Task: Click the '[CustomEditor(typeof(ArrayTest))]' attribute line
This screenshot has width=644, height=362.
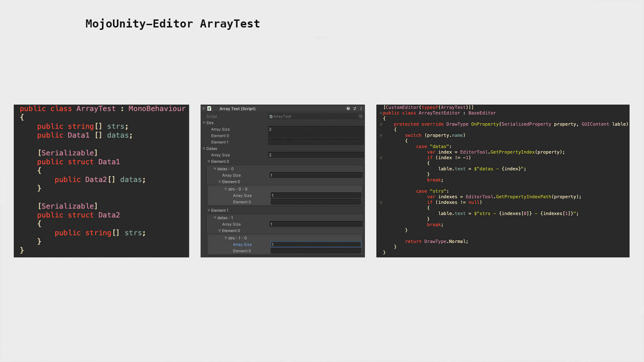Action: point(428,108)
